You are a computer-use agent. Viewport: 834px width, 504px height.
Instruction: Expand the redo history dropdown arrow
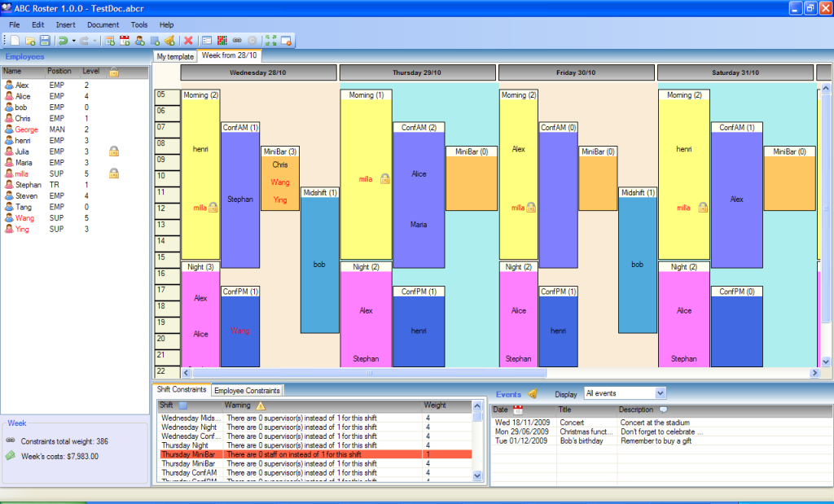(x=95, y=40)
